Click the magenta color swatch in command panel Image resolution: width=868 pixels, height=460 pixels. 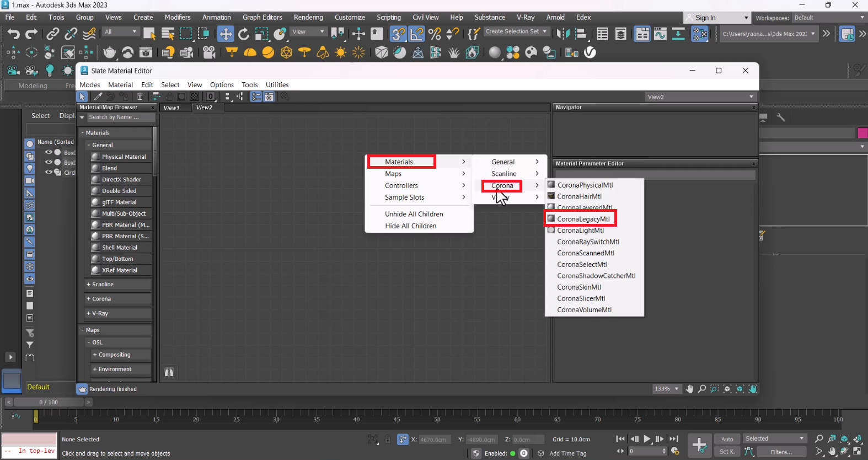862,132
